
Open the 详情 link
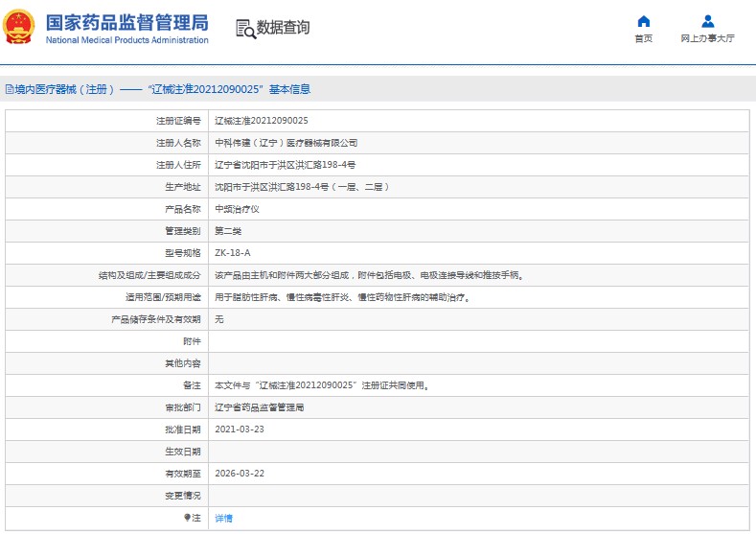223,518
